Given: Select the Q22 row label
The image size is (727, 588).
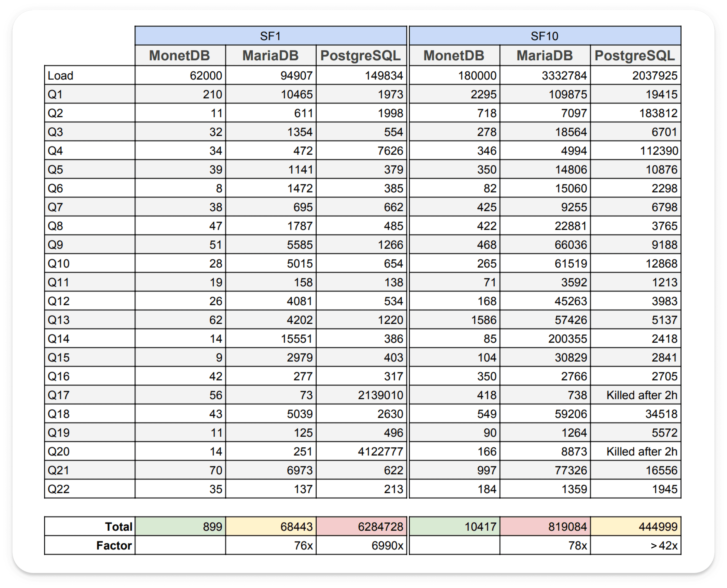Looking at the screenshot, I should click(x=58, y=489).
